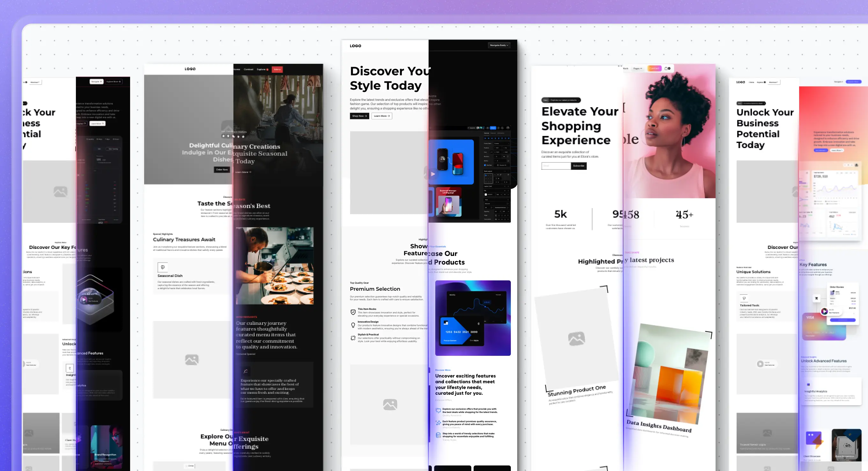Viewport: 868px width, 471px height.
Task: Click the Tailored Tools icon
Action: click(x=744, y=298)
